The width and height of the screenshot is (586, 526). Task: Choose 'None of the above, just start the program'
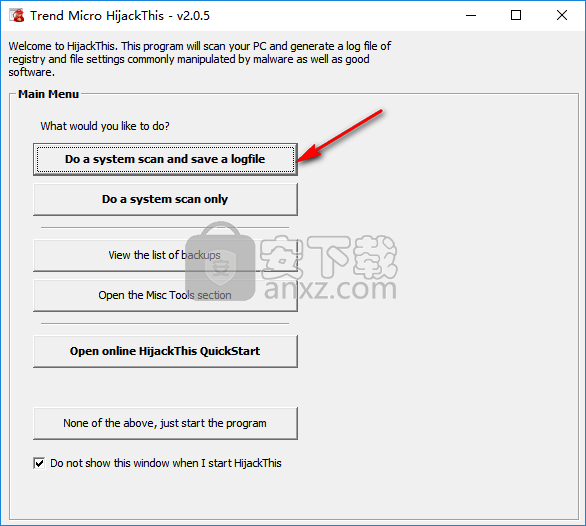(x=165, y=423)
